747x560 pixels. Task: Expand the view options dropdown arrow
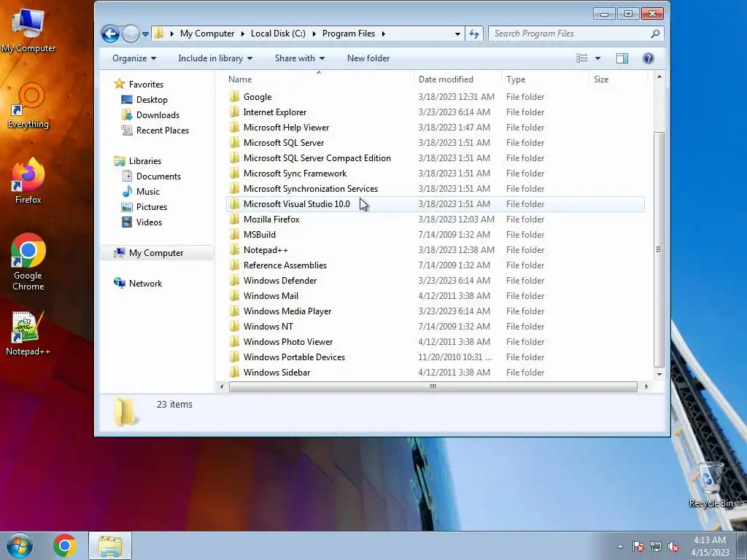(x=598, y=58)
